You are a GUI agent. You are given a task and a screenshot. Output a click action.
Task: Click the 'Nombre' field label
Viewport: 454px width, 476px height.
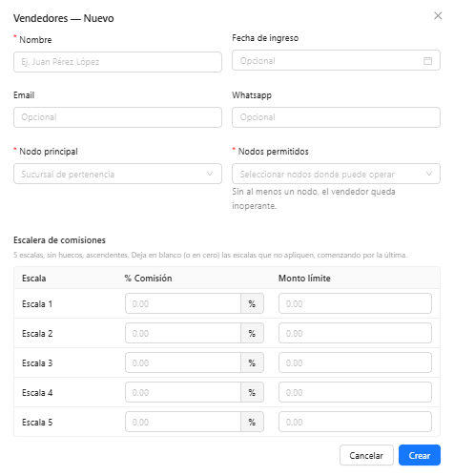pyautogui.click(x=35, y=40)
